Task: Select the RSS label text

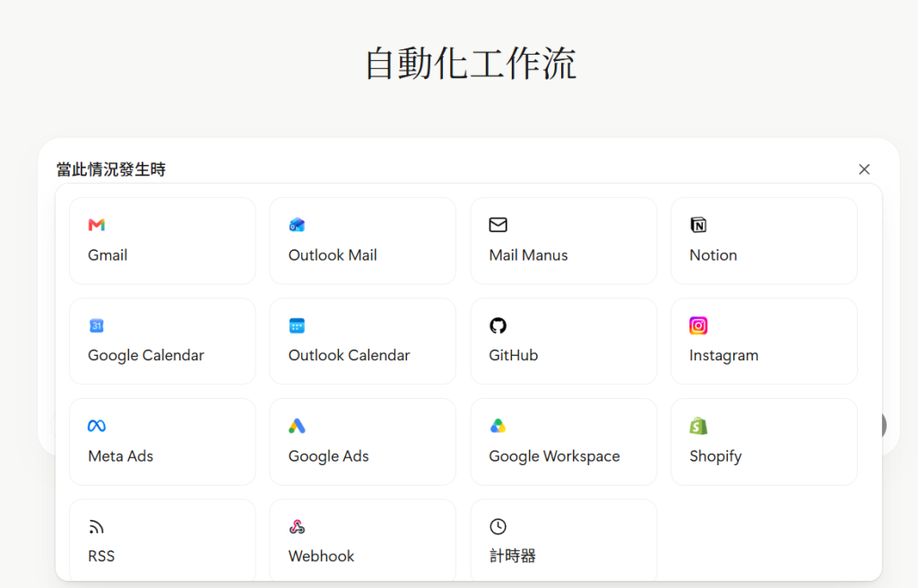Action: tap(101, 557)
